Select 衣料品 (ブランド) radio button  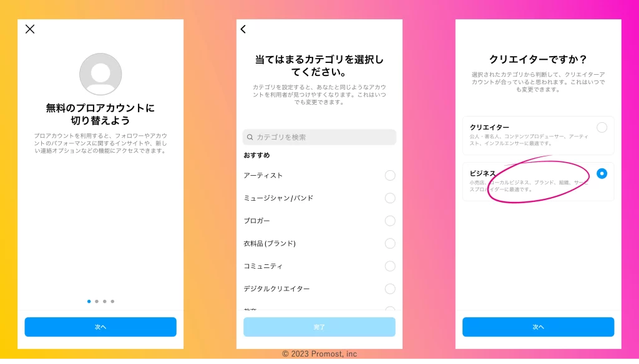(x=390, y=243)
